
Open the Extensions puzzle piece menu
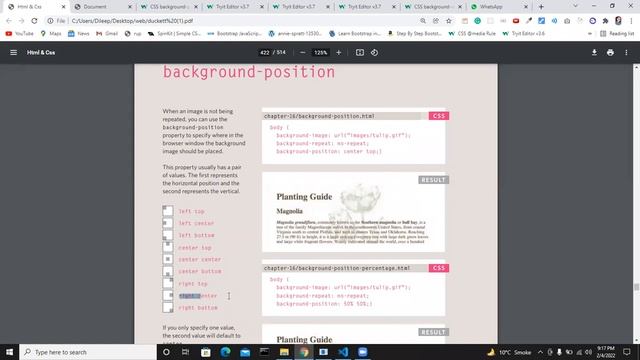click(605, 21)
